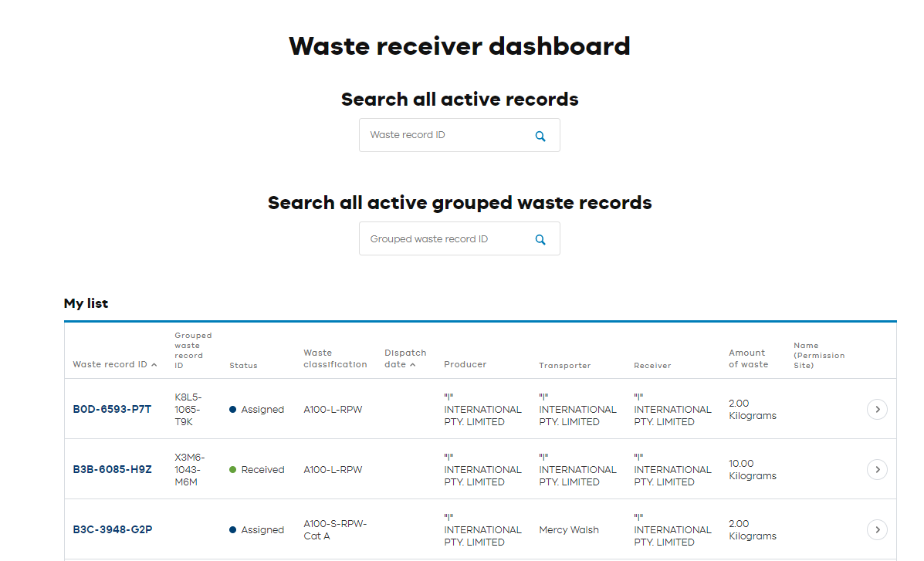Sort by the Dispatch date column header
Image resolution: width=924 pixels, height=561 pixels.
coord(404,358)
